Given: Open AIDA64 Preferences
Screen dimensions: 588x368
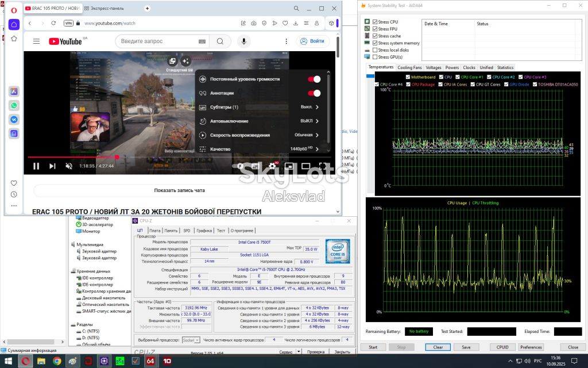Looking at the screenshot, I should pos(531,347).
